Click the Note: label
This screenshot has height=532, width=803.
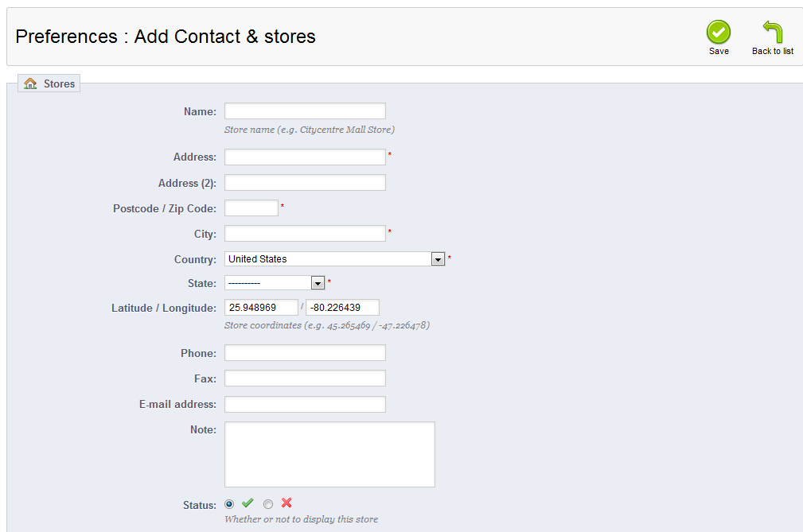pos(203,429)
